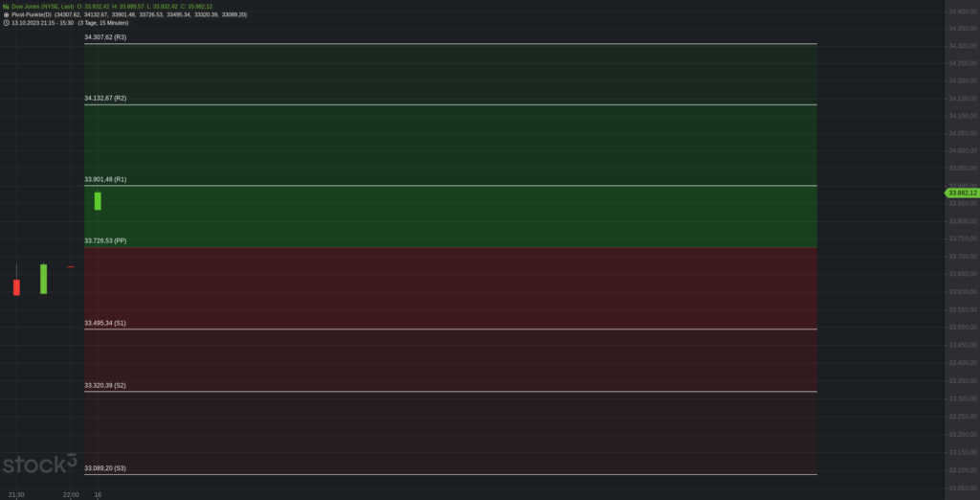Click the green candle below R1 line

pos(98,200)
